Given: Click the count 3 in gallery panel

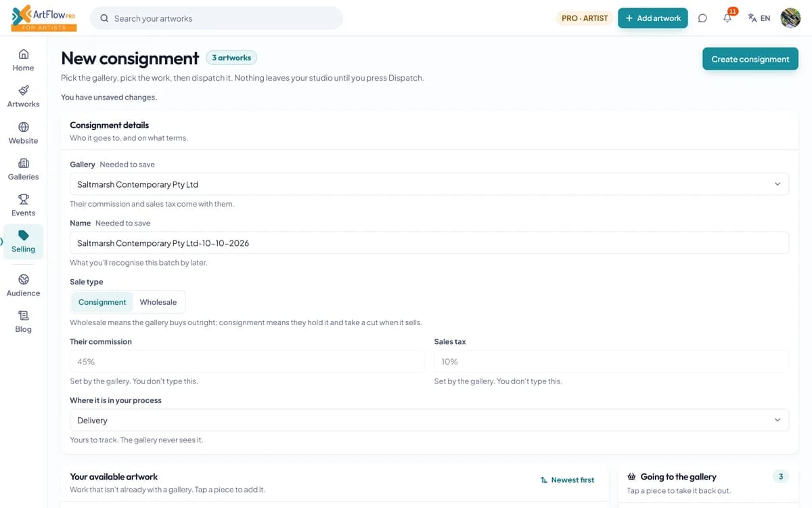Looking at the screenshot, I should (x=781, y=477).
